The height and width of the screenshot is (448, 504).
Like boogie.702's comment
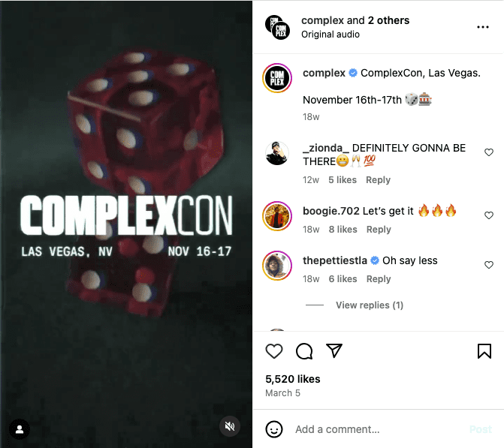(488, 215)
